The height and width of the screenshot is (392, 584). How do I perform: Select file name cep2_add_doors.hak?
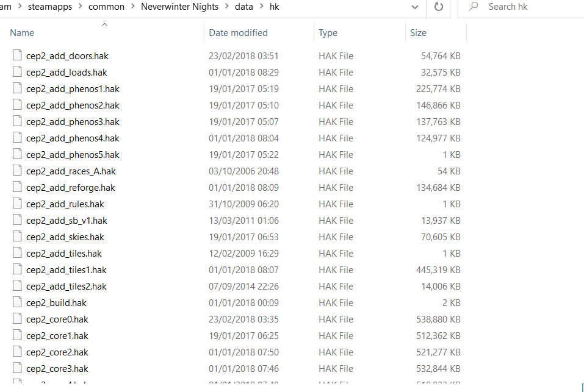click(x=67, y=56)
